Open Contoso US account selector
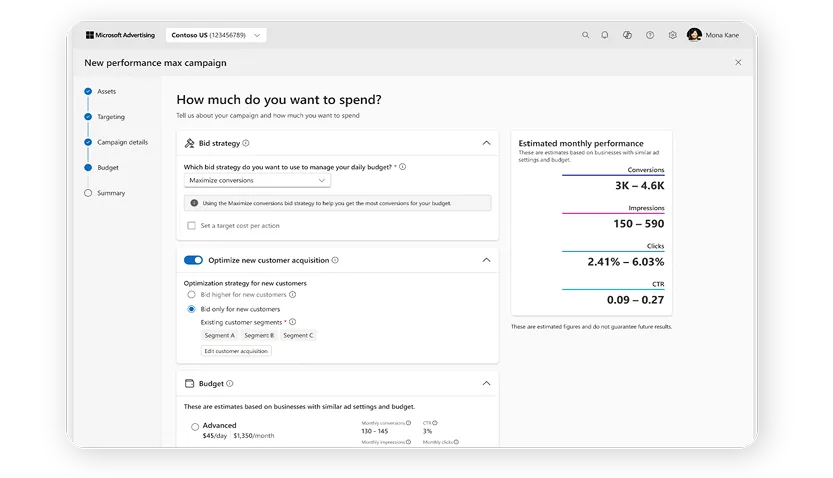The image size is (833, 478). point(215,35)
